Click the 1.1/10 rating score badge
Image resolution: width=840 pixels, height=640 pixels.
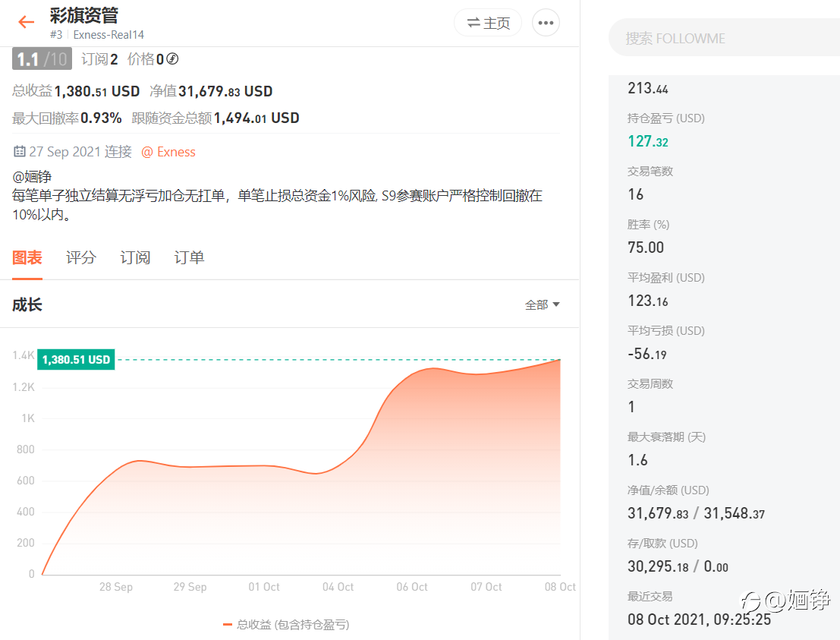[42, 59]
